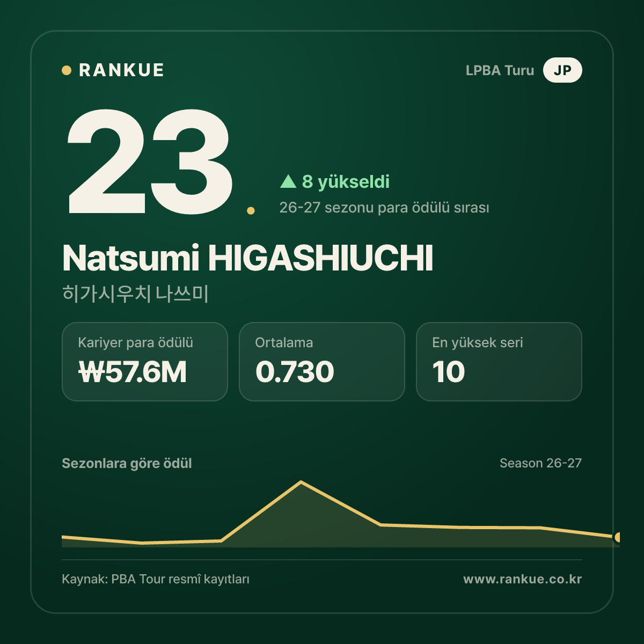The height and width of the screenshot is (644, 644).
Task: Open the Ortalama stat card
Action: click(x=322, y=362)
